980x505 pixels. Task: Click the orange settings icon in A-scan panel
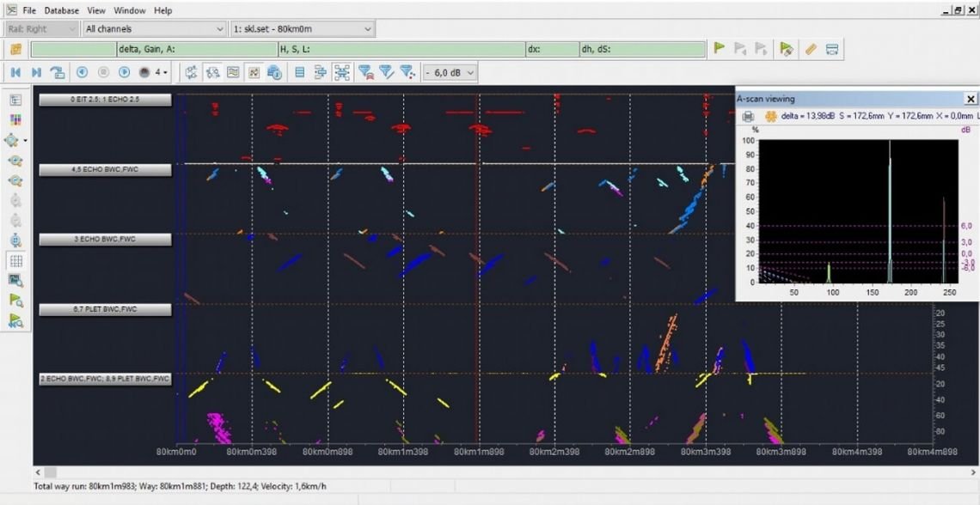click(770, 116)
